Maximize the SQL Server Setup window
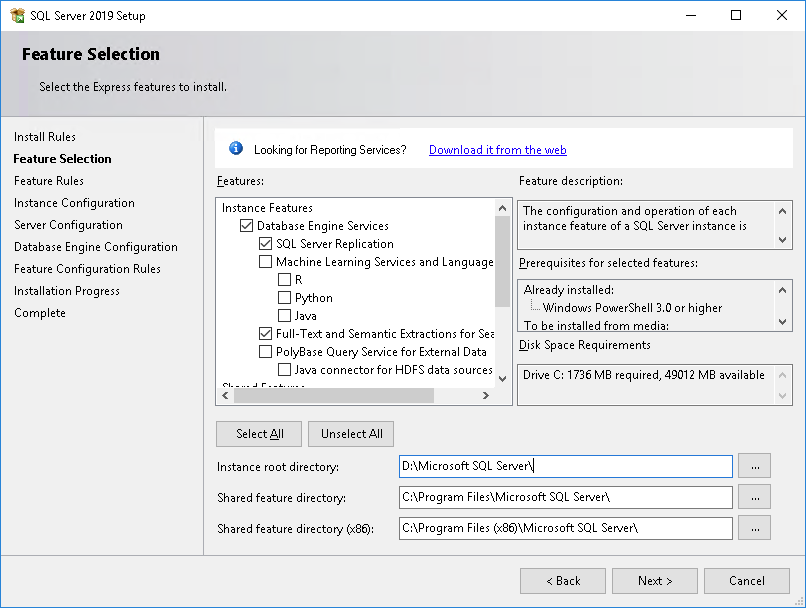Image resolution: width=806 pixels, height=610 pixels. [736, 15]
